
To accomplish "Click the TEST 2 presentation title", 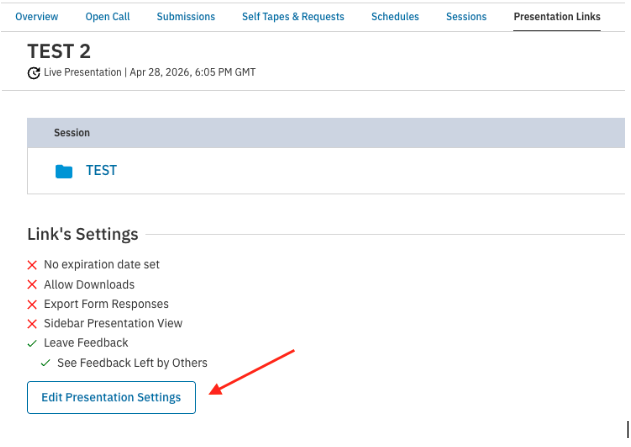I will coord(59,51).
